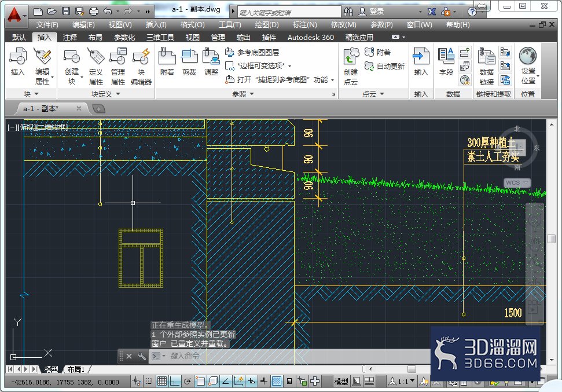This screenshot has height=392, width=562.
Task: Click the 创建点云 Create Point Cloud tool
Action: tap(351, 67)
